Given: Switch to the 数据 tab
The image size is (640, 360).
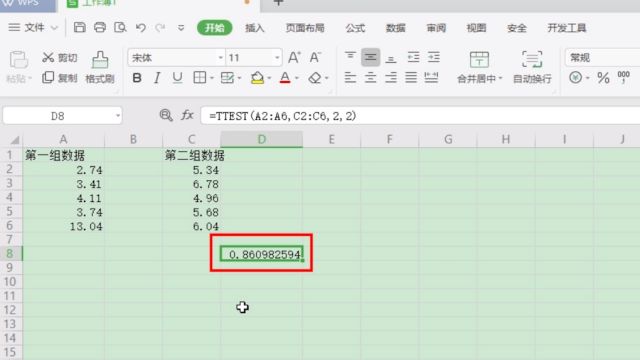Looking at the screenshot, I should 396,28.
